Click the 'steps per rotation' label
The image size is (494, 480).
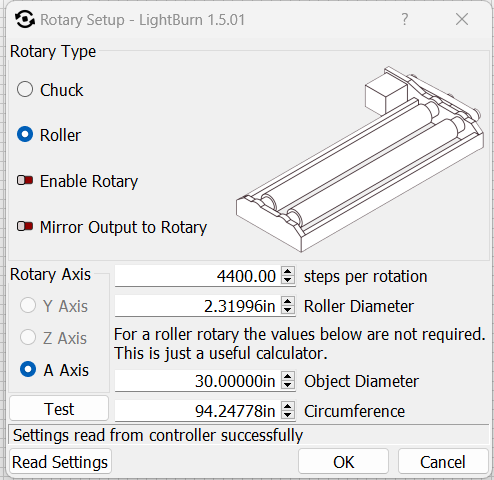coord(365,276)
